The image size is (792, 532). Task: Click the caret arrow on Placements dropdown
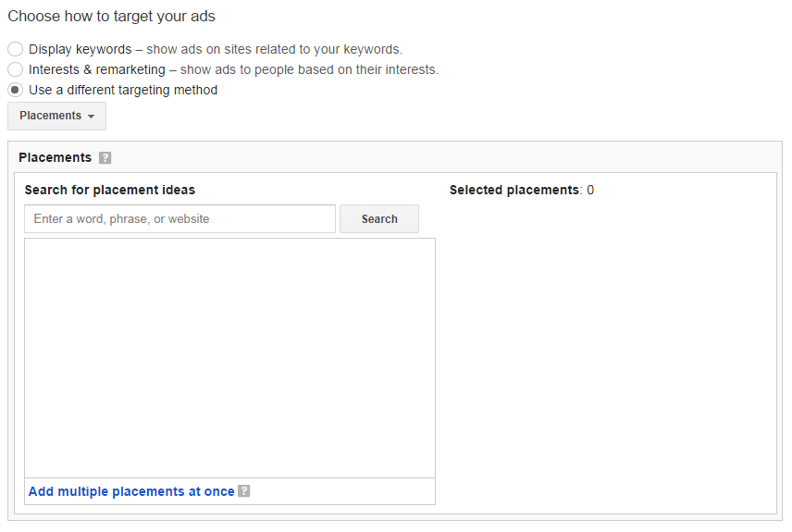tap(91, 117)
